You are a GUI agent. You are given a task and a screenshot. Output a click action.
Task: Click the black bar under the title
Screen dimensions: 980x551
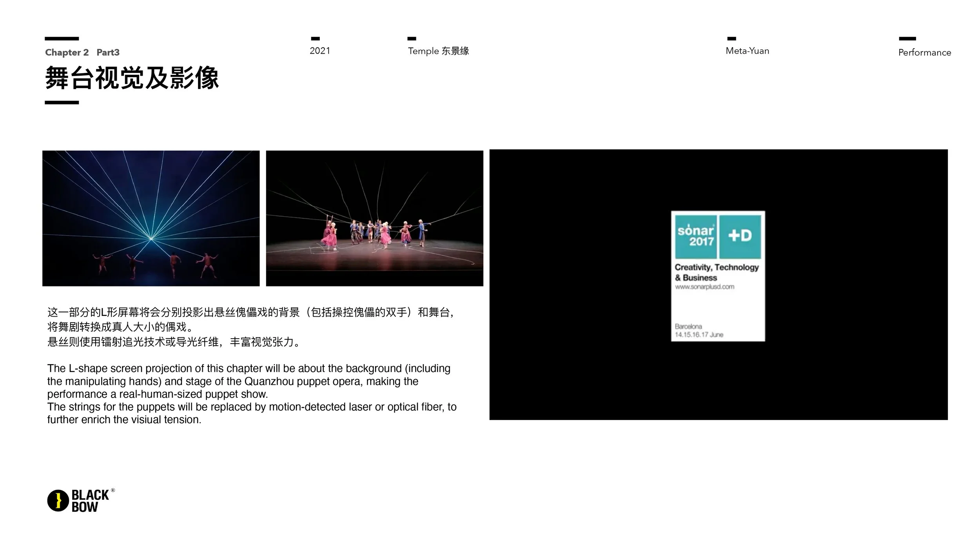[x=62, y=103]
